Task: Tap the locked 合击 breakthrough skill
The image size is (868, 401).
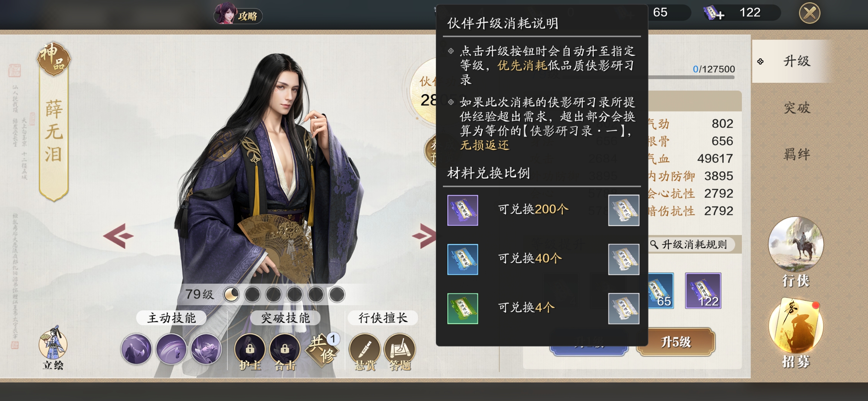Action: tap(285, 352)
